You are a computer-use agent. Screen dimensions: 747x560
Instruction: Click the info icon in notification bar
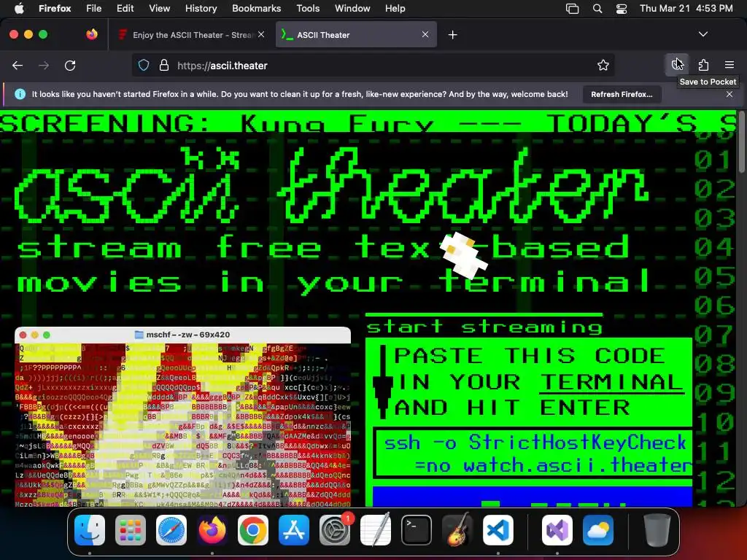point(20,94)
